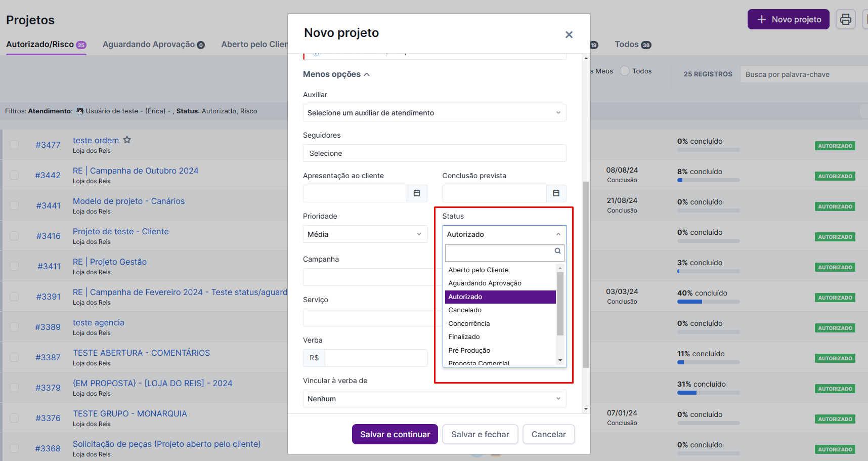Choose the Todos radio button

click(x=625, y=71)
